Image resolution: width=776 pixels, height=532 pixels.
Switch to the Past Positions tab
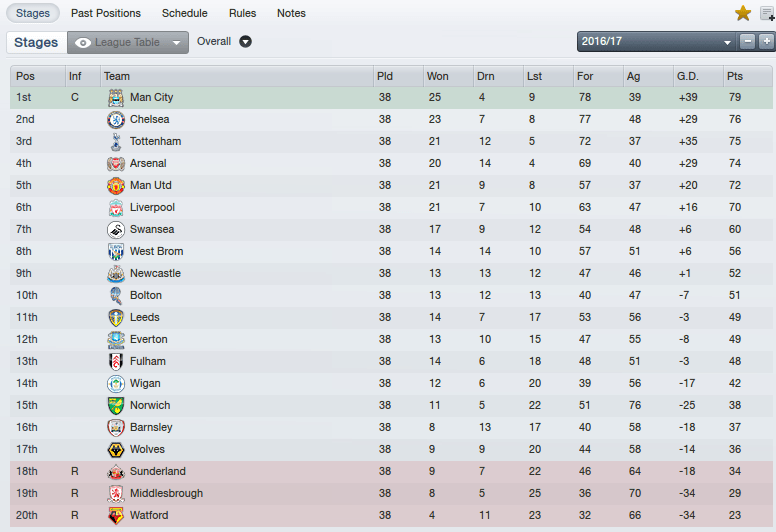tap(105, 13)
